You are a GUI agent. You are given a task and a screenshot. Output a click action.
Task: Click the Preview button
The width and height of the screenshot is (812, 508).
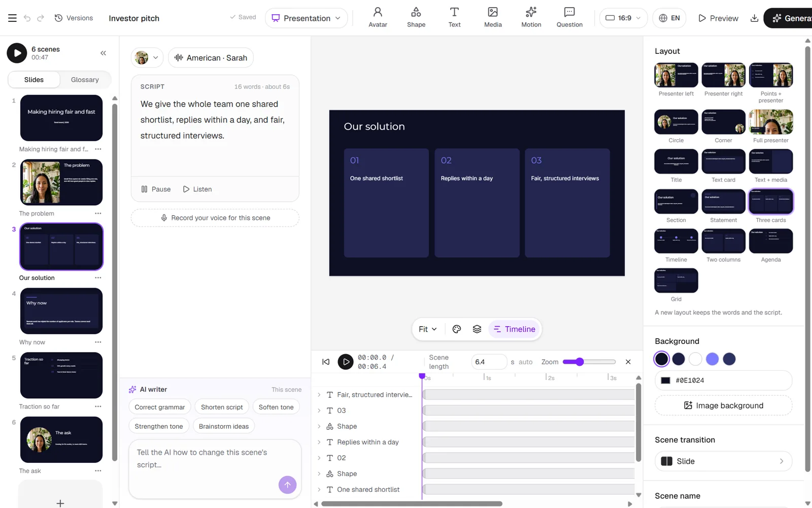click(718, 18)
